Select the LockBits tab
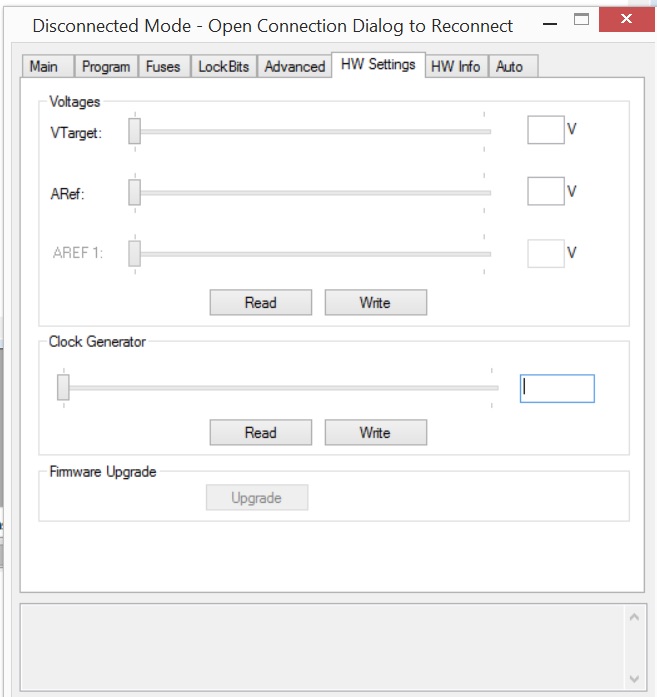The width and height of the screenshot is (657, 697). [x=224, y=67]
